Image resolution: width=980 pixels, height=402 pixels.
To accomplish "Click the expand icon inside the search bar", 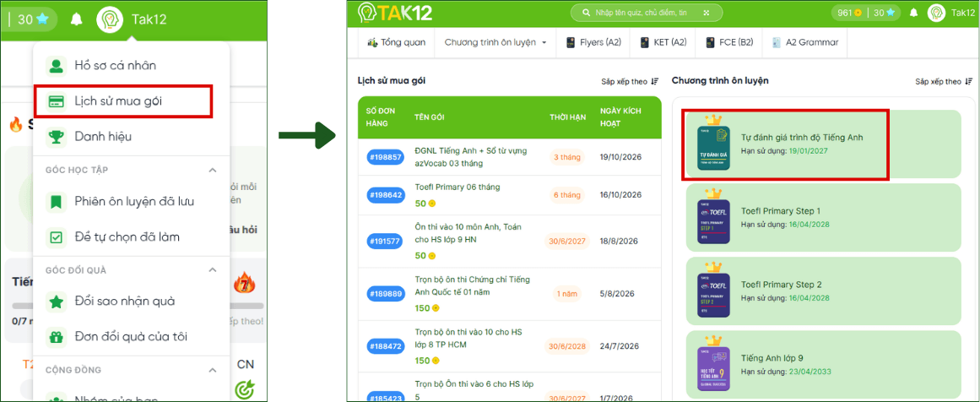I will coord(707,13).
